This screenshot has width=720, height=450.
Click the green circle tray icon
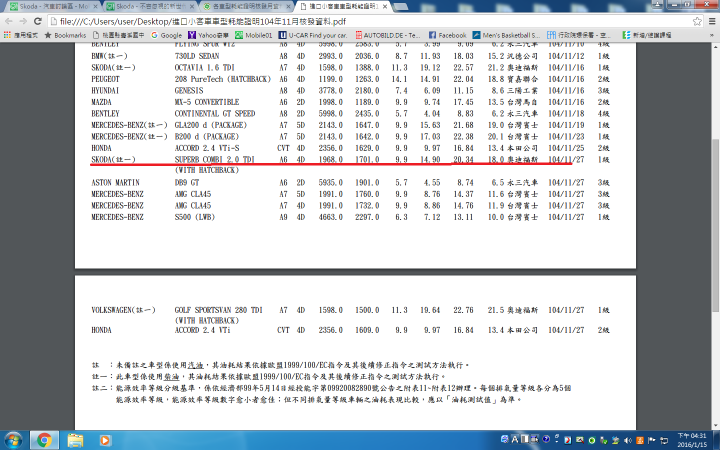click(x=592, y=440)
